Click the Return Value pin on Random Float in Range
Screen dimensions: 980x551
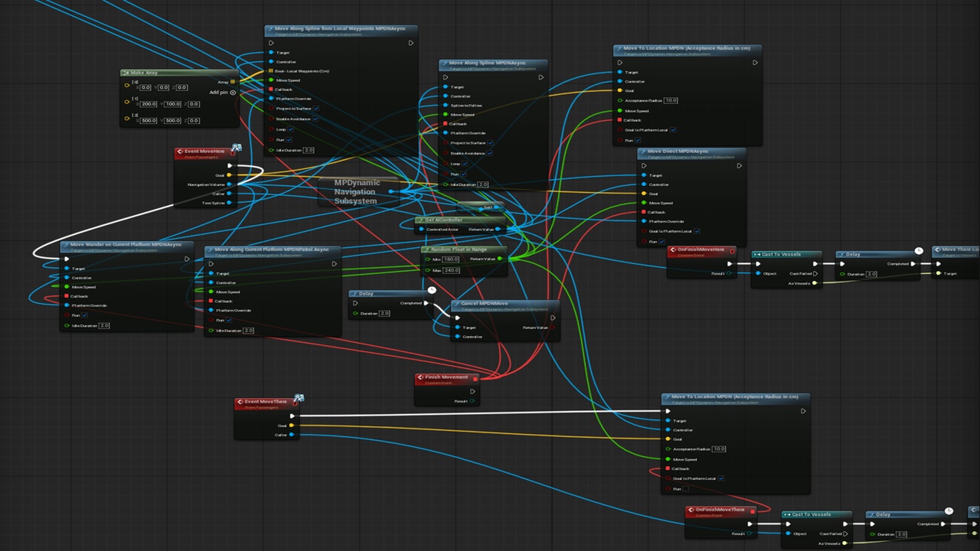(x=500, y=259)
